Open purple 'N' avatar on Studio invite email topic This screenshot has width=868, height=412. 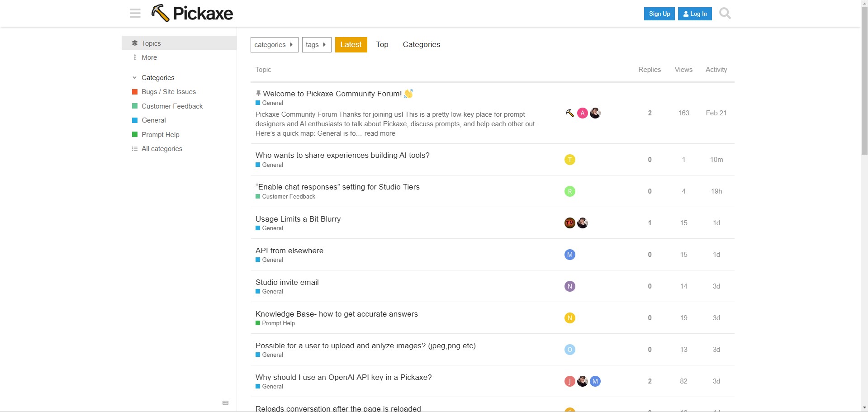click(570, 286)
